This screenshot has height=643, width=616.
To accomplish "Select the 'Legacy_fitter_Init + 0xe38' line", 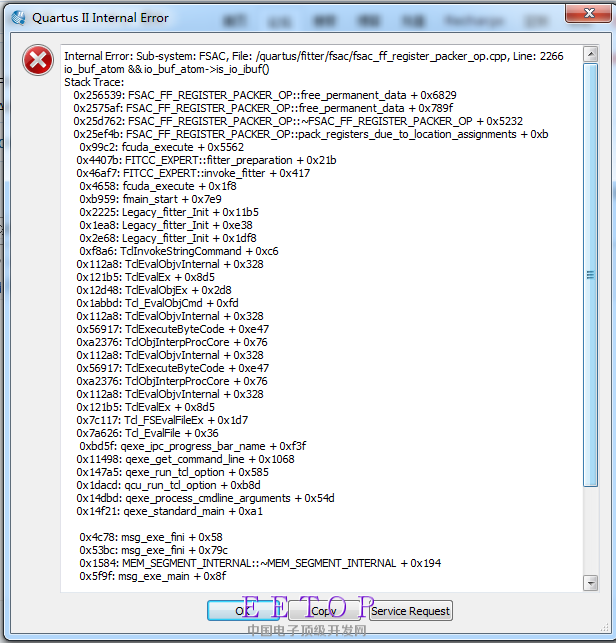I will [x=166, y=225].
